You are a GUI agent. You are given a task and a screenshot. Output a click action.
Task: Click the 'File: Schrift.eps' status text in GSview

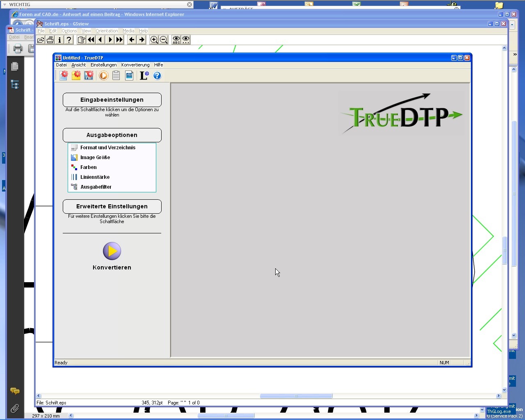pyautogui.click(x=51, y=403)
